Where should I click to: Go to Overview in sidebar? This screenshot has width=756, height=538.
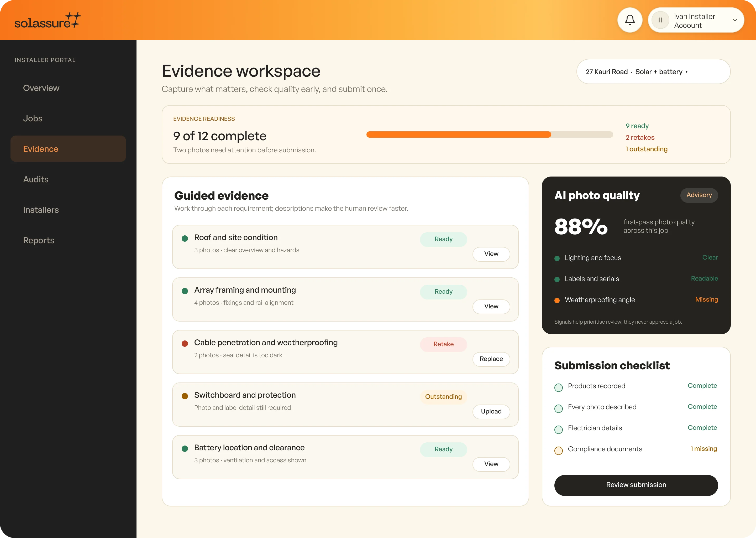pyautogui.click(x=68, y=88)
